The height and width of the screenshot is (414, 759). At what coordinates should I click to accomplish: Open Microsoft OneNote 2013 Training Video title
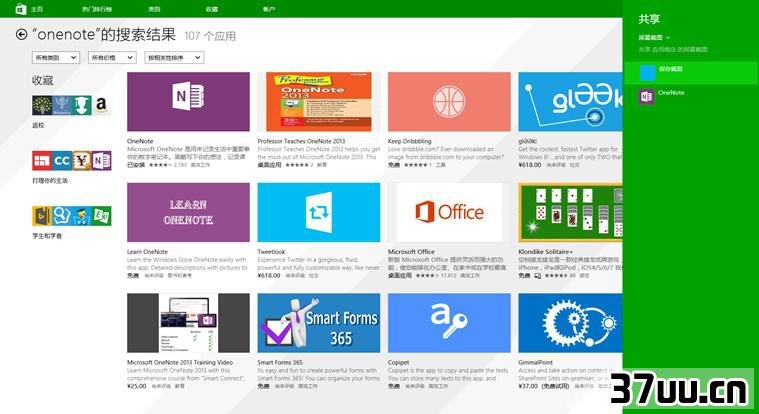(180, 362)
